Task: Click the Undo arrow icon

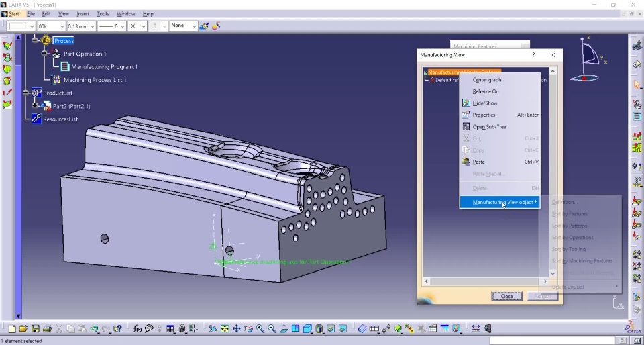Action: pyautogui.click(x=95, y=329)
